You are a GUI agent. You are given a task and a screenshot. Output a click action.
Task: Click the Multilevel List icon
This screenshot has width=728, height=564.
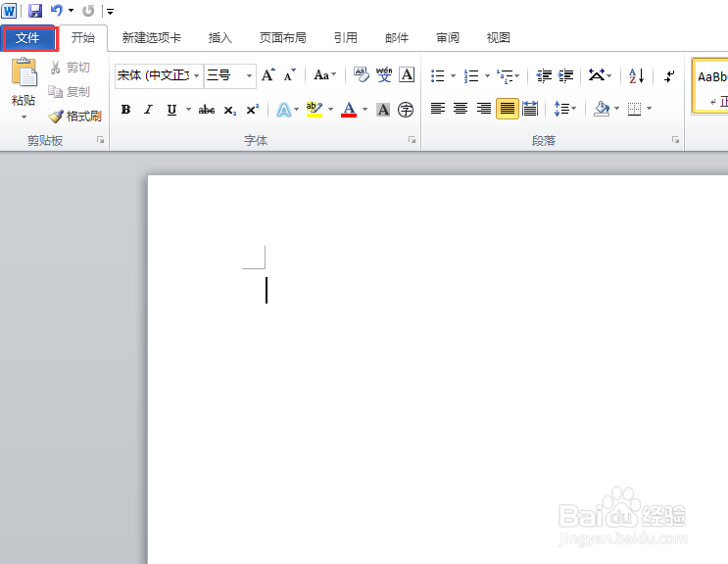point(506,75)
